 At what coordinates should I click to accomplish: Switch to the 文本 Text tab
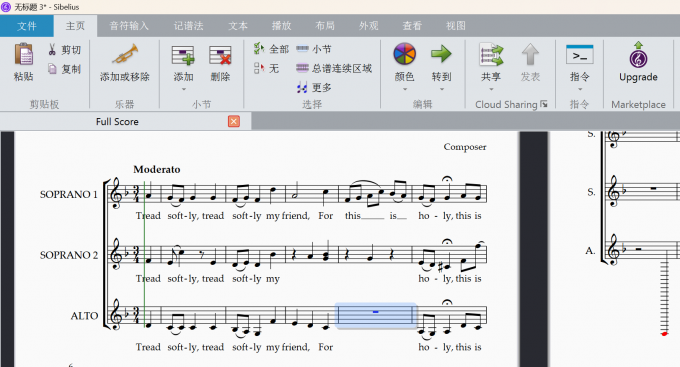(x=238, y=26)
